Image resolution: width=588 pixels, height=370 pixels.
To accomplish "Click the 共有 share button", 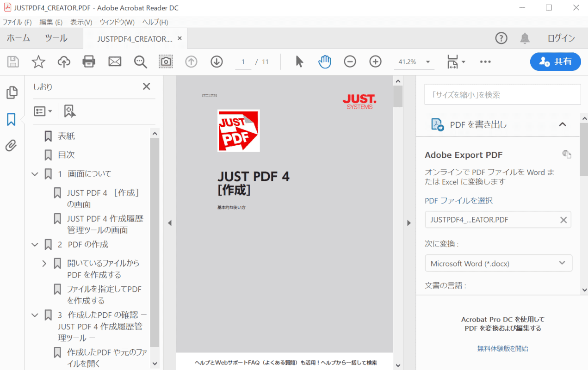I will [556, 62].
